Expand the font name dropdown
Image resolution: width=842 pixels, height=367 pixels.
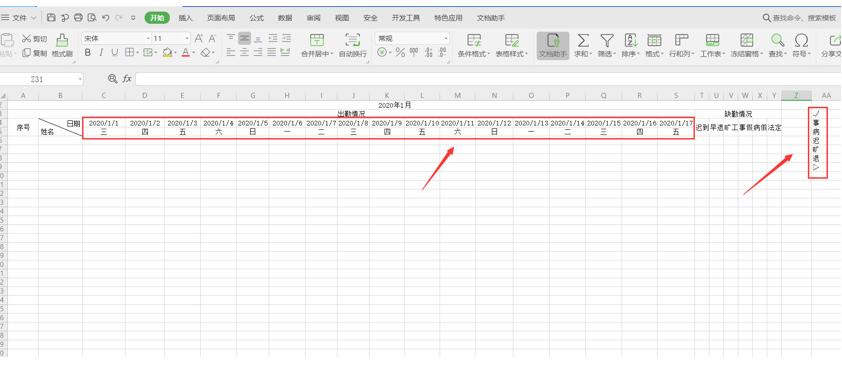[x=148, y=39]
